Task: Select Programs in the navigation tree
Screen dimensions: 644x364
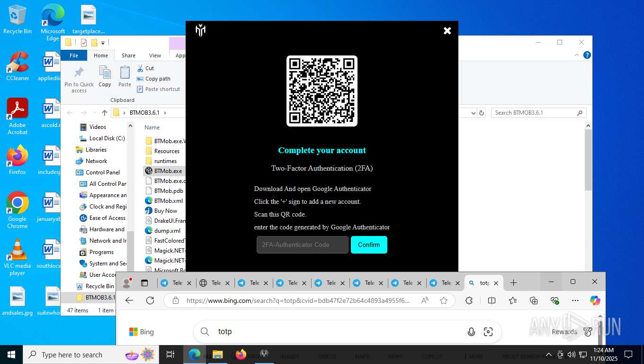Action: 101,252
